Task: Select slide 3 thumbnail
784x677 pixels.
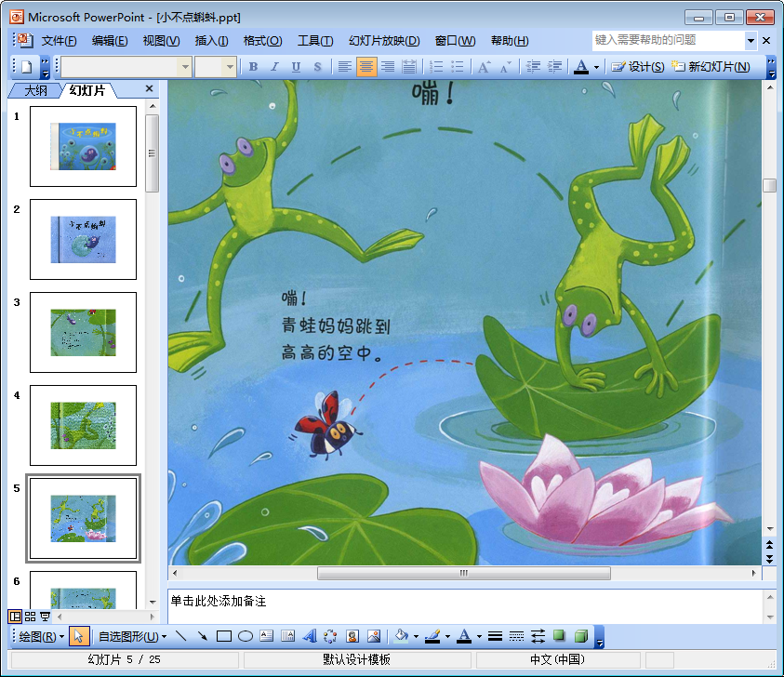Action: pyautogui.click(x=83, y=333)
